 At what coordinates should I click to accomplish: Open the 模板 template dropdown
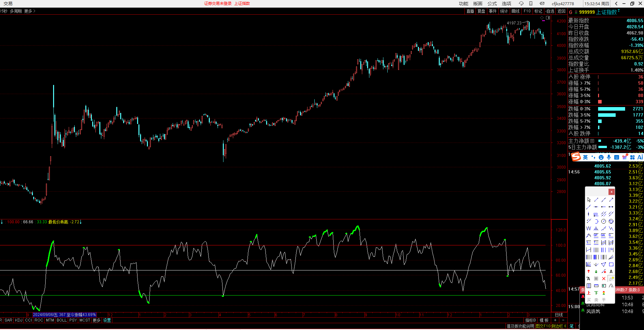544,320
